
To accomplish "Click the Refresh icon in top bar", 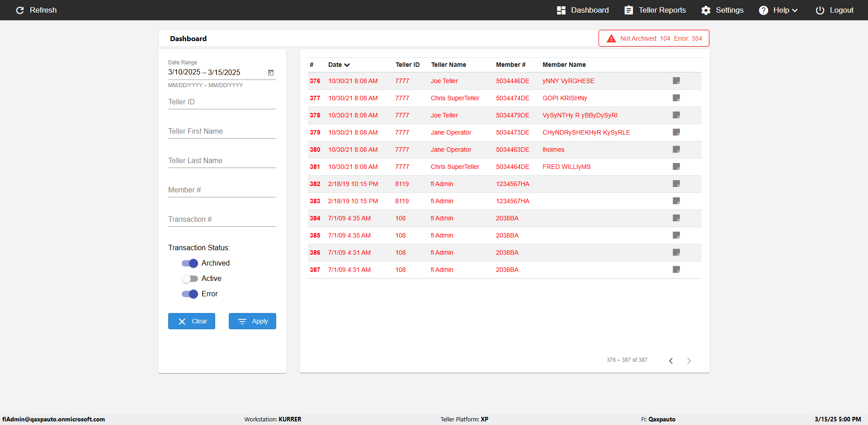I will 20,10.
